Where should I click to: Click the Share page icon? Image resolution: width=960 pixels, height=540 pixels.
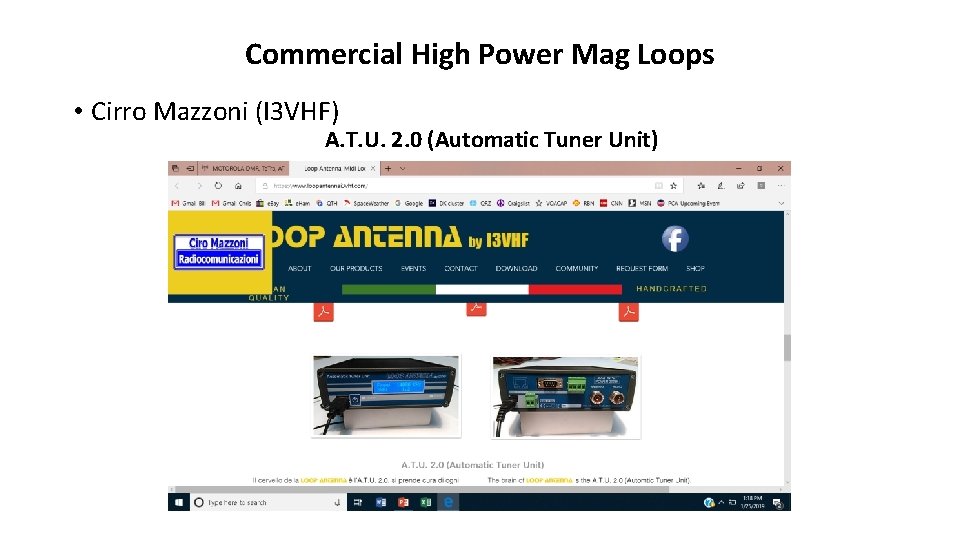741,186
